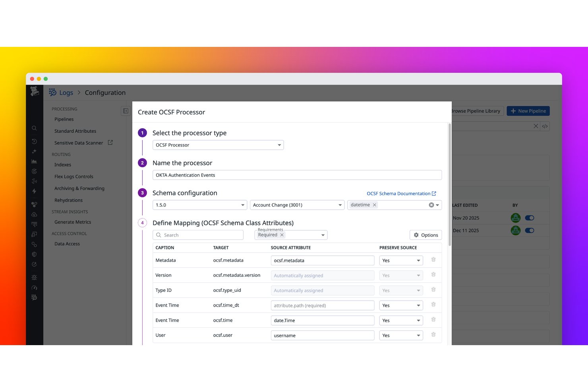Viewport: 588px width, 392px height.
Task: Delete the ocsf.time mapping row
Action: point(433,320)
